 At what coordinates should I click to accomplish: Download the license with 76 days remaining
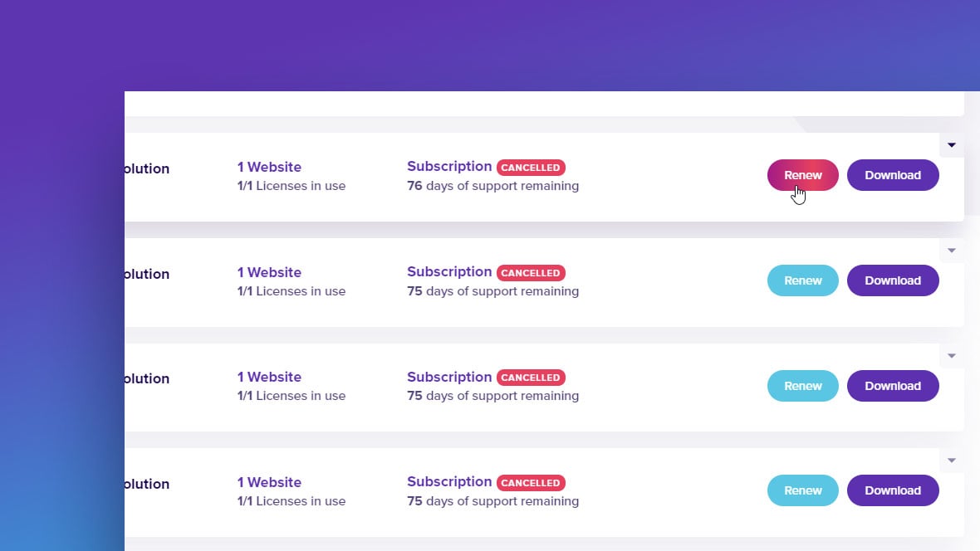point(893,175)
